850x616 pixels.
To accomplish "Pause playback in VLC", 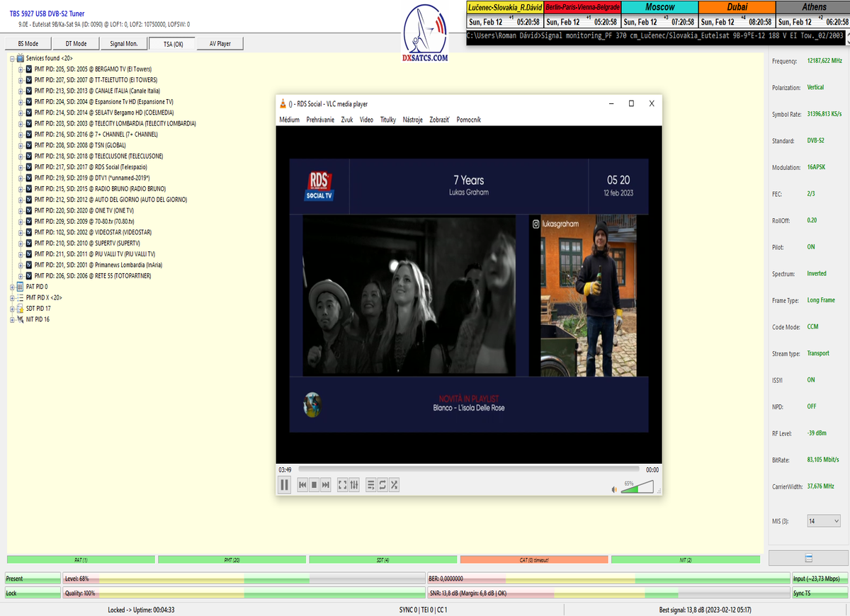I will click(285, 485).
